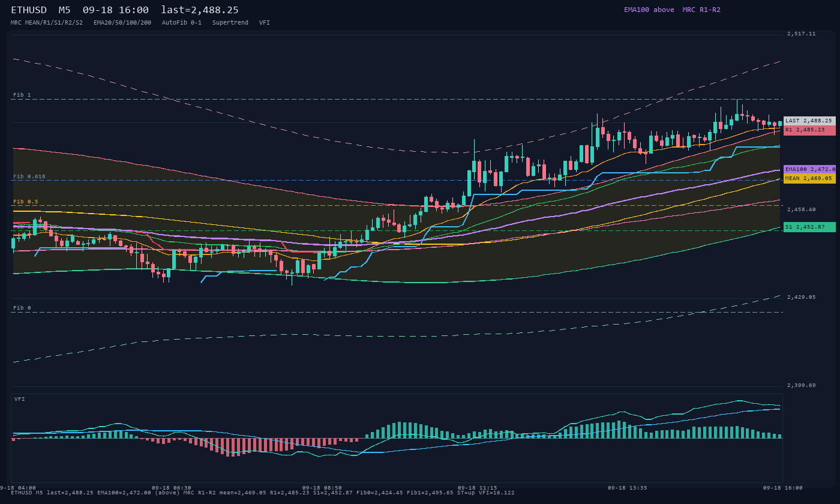Image resolution: width=840 pixels, height=504 pixels.
Task: Click the Fib 0.5 level label
Action: [26, 202]
